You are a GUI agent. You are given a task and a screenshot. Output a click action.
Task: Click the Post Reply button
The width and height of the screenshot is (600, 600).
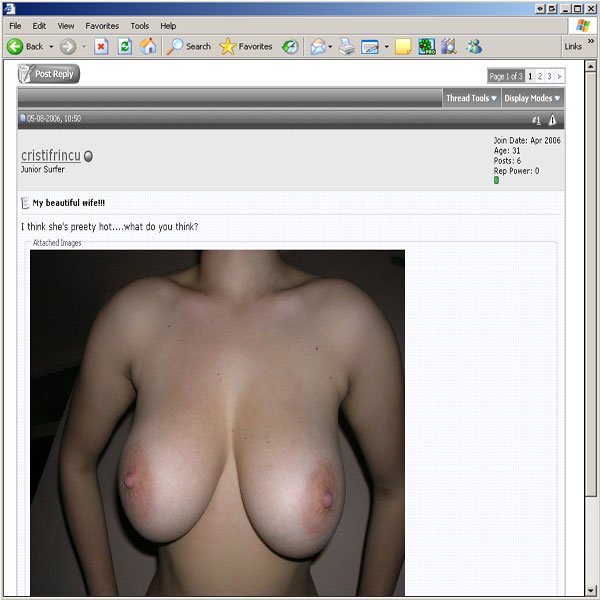[49, 74]
